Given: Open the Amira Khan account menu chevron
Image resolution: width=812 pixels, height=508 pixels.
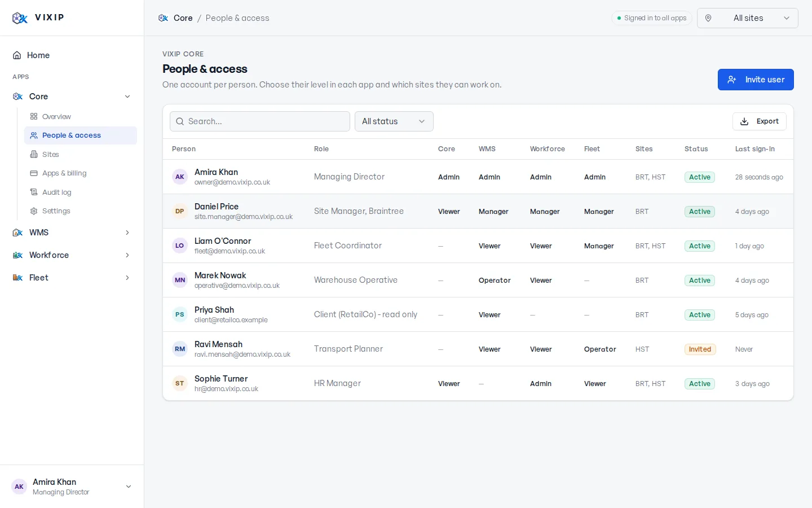Looking at the screenshot, I should tap(129, 487).
